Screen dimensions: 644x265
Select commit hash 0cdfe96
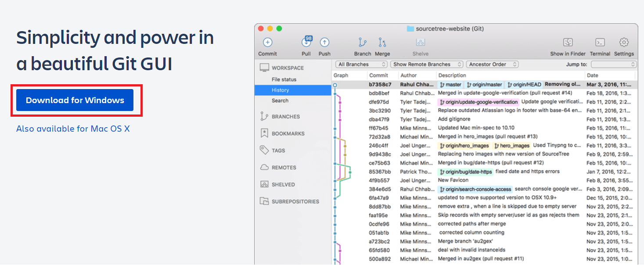point(379,224)
